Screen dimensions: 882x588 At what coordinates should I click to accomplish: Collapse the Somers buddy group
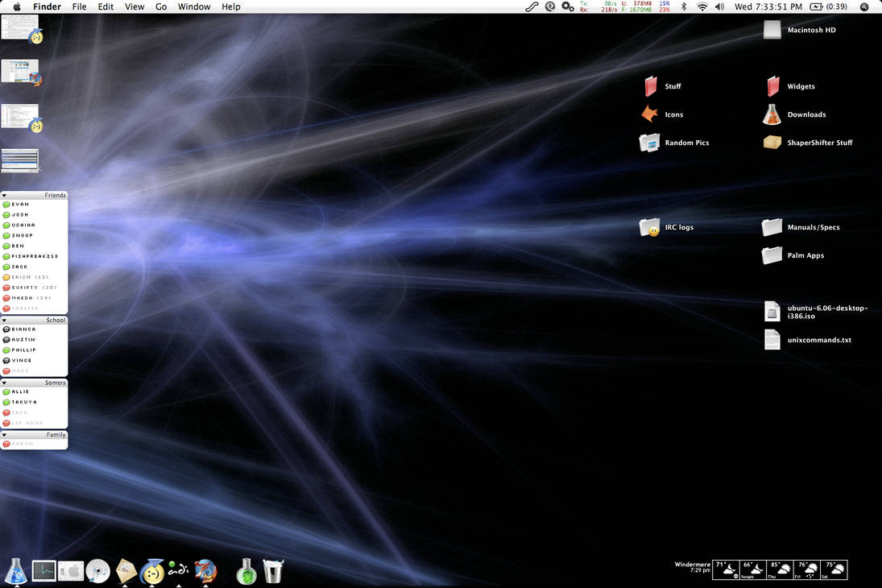[x=6, y=382]
